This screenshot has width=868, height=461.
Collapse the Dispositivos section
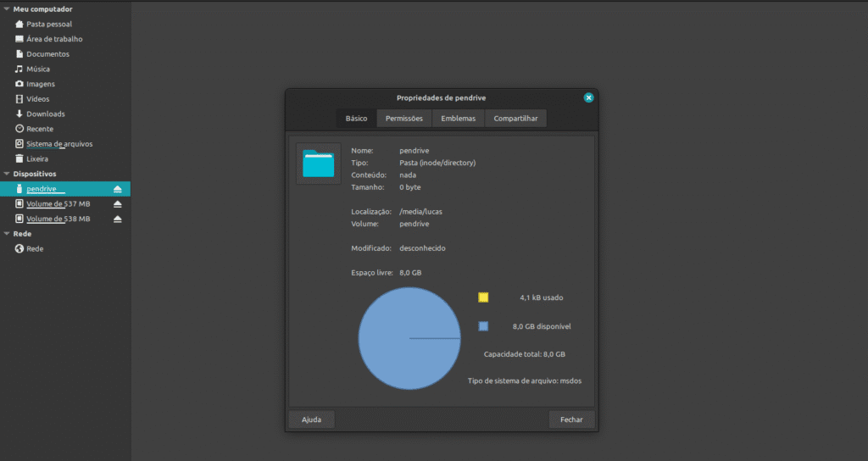click(x=6, y=174)
